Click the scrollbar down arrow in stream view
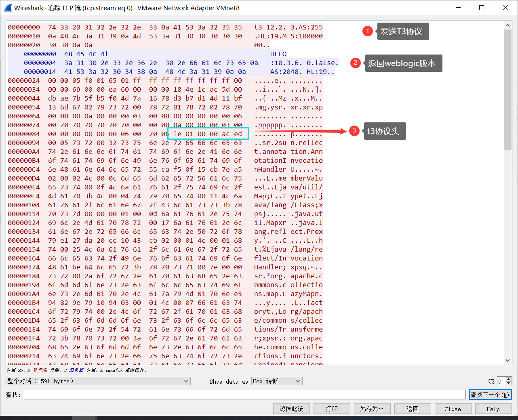This screenshot has height=420, width=518. [508, 360]
